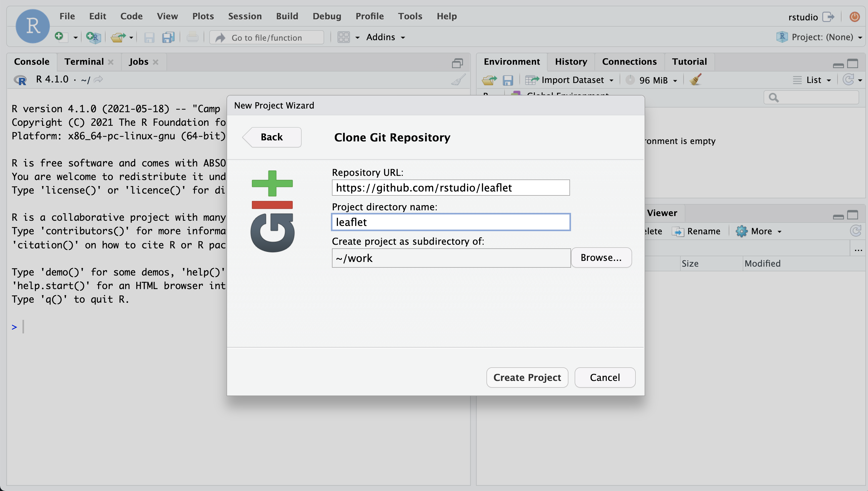This screenshot has width=868, height=491.
Task: Click the Rename file button
Action: pos(696,231)
